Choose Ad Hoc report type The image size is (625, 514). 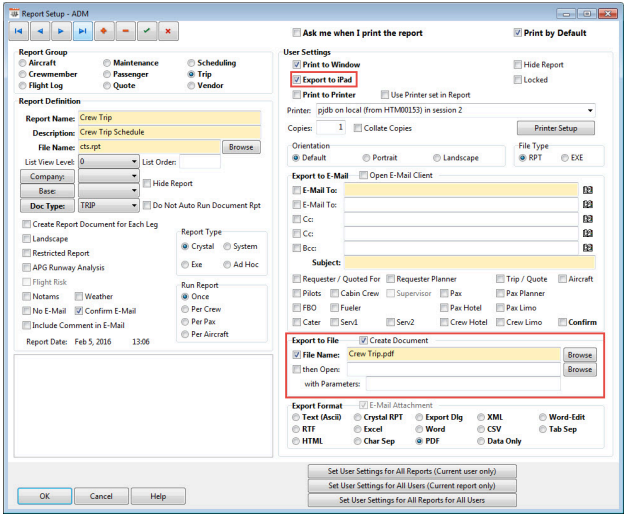227,265
